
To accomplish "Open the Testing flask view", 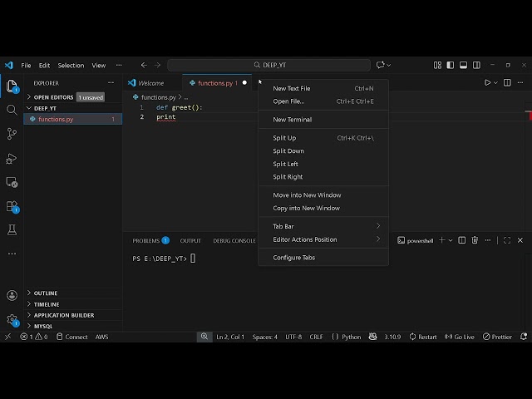I will [x=12, y=230].
